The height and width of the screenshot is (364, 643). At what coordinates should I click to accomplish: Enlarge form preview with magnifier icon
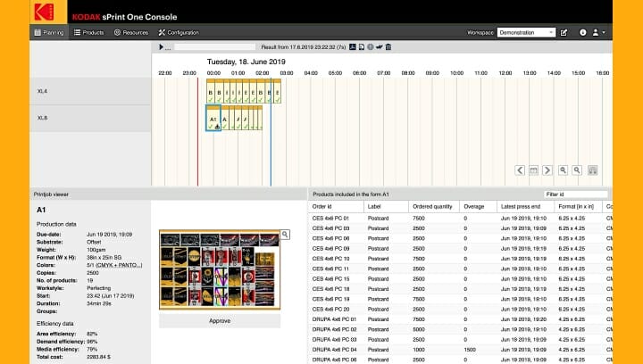point(285,235)
